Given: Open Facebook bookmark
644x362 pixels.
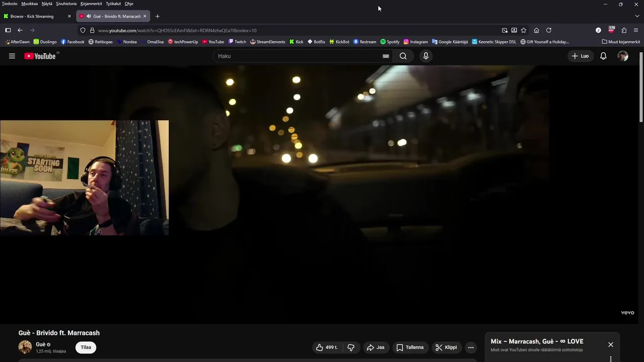Looking at the screenshot, I should (x=72, y=42).
